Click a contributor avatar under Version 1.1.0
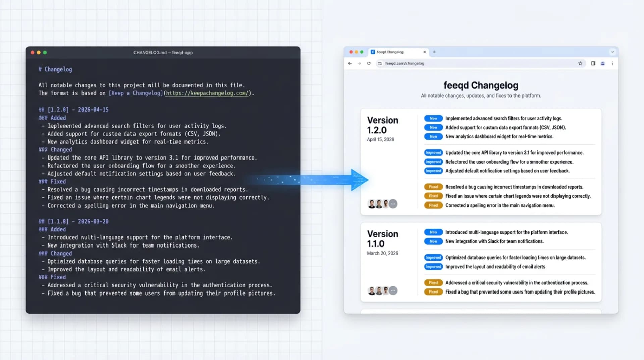 (371, 291)
